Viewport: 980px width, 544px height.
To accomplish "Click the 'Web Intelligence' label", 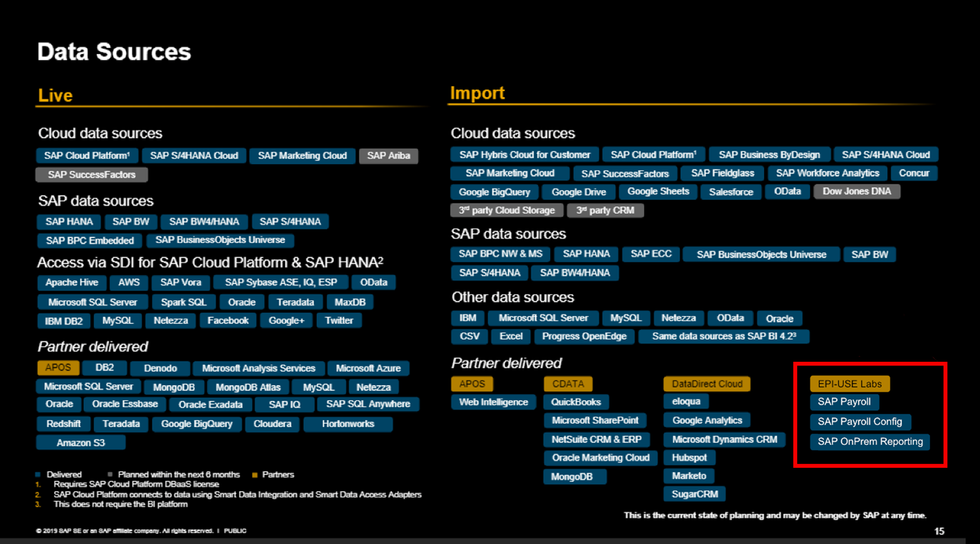I will tap(493, 403).
